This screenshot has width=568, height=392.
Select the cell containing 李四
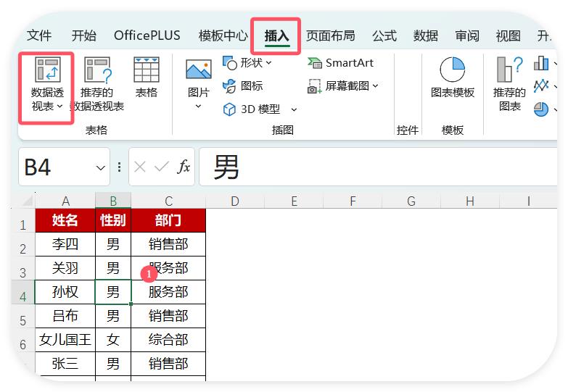65,244
